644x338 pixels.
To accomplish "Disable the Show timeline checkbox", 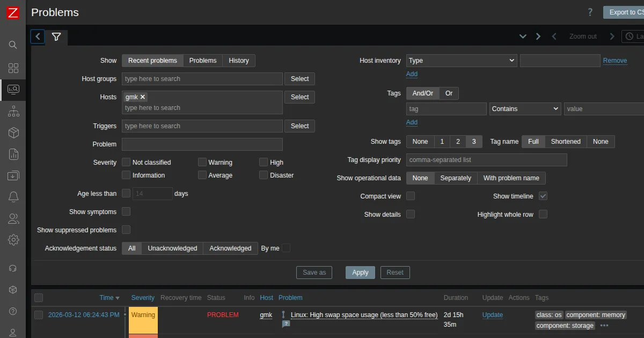I will (x=543, y=196).
